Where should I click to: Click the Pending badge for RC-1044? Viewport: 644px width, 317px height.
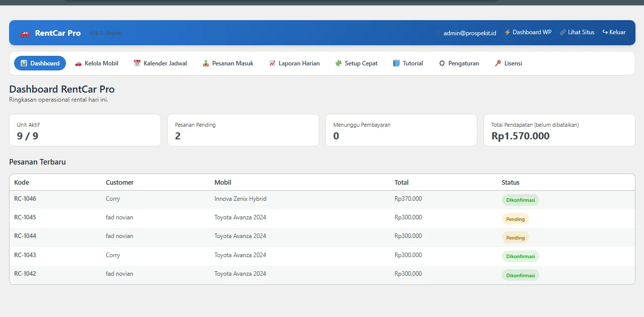[x=515, y=237]
